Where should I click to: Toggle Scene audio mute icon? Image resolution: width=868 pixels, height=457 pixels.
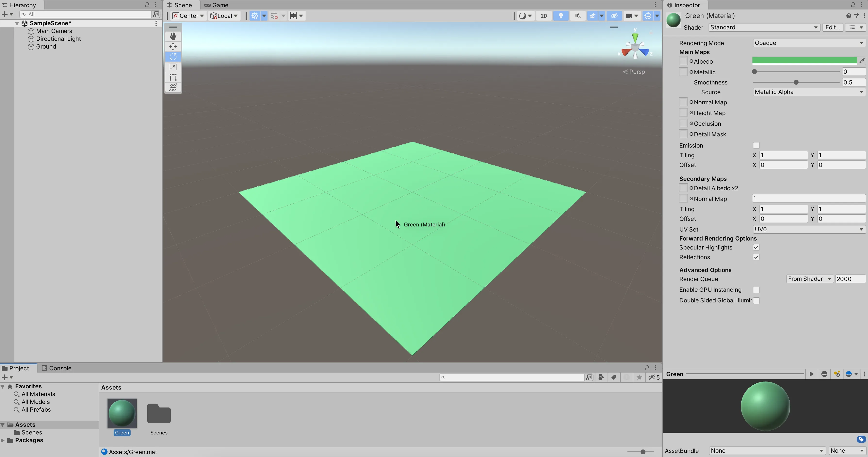(577, 16)
